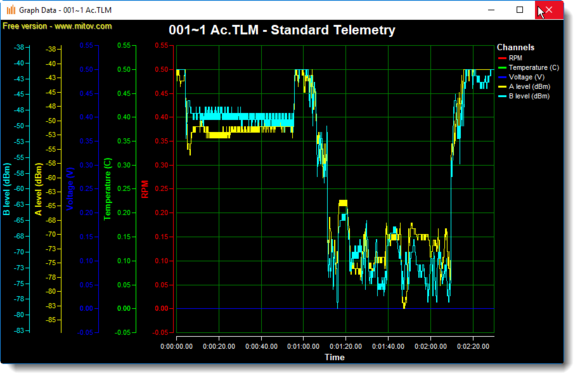This screenshot has width=580, height=380.
Task: Click the chart title 001~1 Ac.TLM - Standard Telemetry
Action: (x=282, y=30)
